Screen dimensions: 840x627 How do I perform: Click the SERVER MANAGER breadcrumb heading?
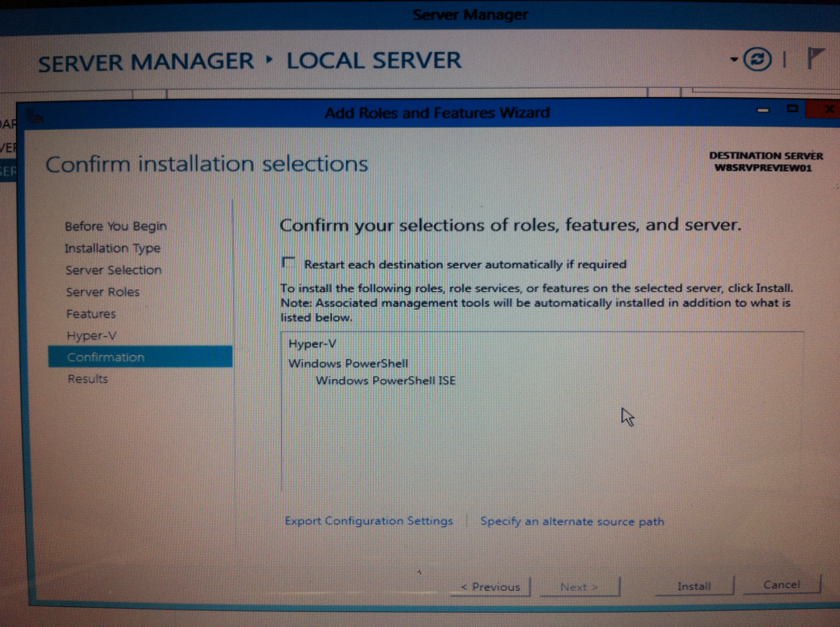click(146, 63)
